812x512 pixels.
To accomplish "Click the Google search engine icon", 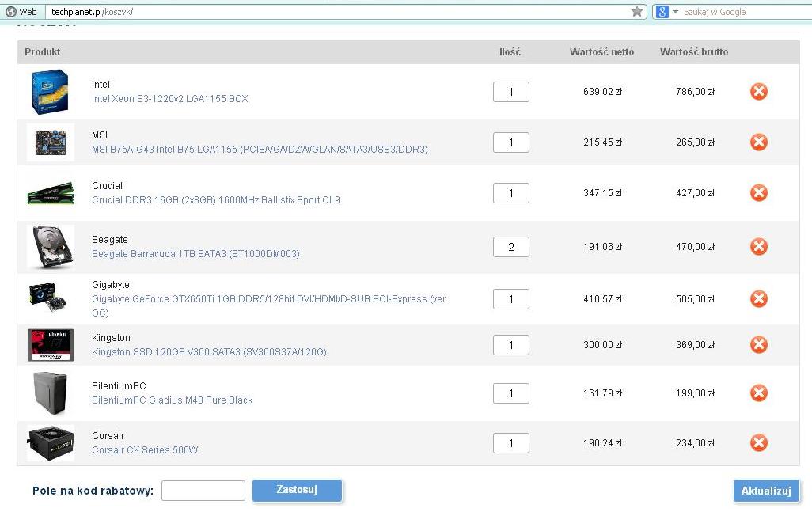I will [x=662, y=11].
